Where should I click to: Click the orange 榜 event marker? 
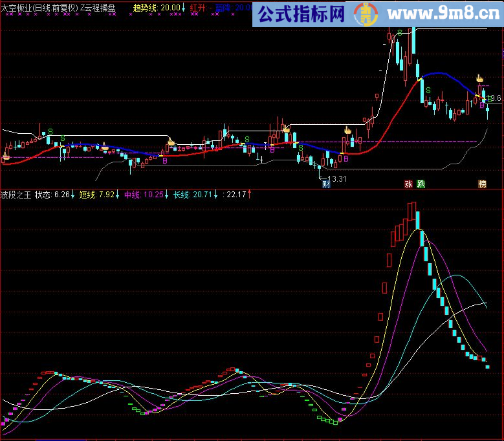coord(482,184)
